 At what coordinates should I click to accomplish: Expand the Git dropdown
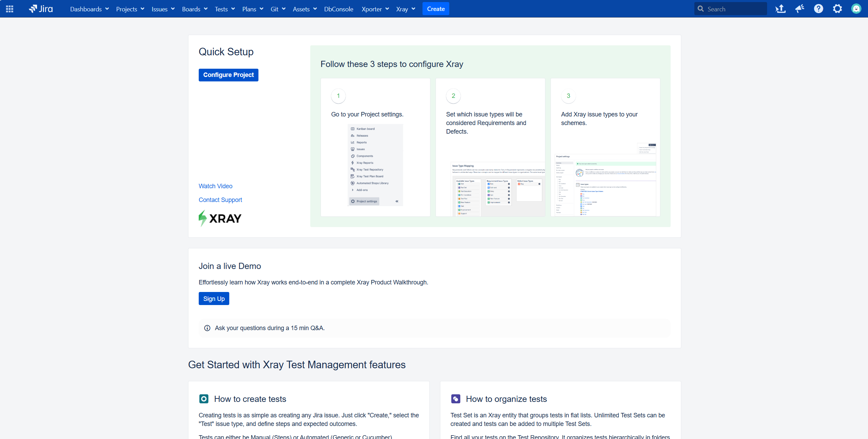(278, 9)
